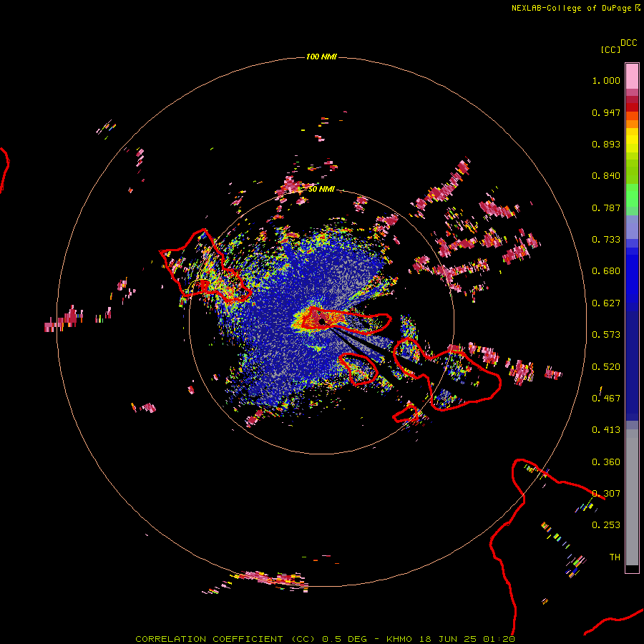Select the green color bar segment near 0.840
The height and width of the screenshot is (644, 644).
click(632, 172)
